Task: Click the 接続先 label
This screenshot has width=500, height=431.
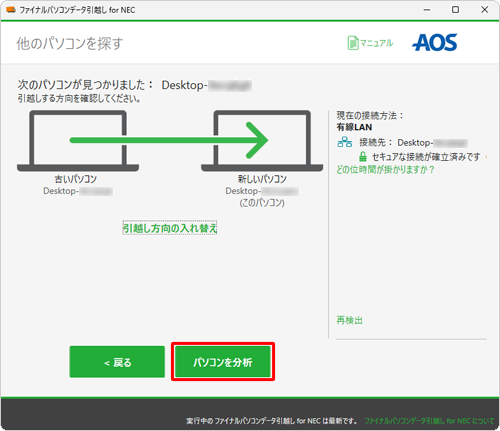Action: click(375, 143)
